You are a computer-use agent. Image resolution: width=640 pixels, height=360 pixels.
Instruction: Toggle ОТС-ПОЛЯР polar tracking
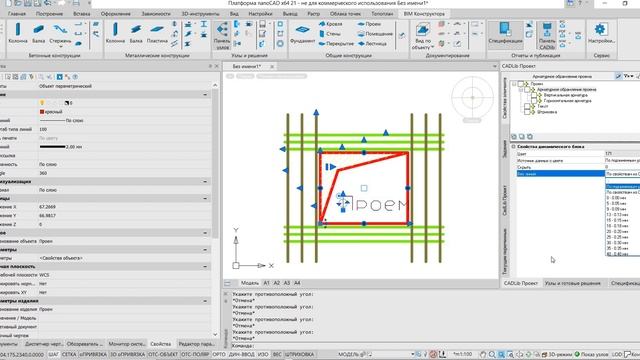point(195,354)
